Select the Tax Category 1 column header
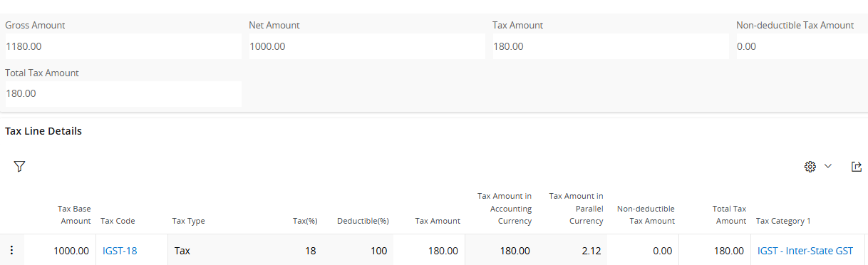 783,221
